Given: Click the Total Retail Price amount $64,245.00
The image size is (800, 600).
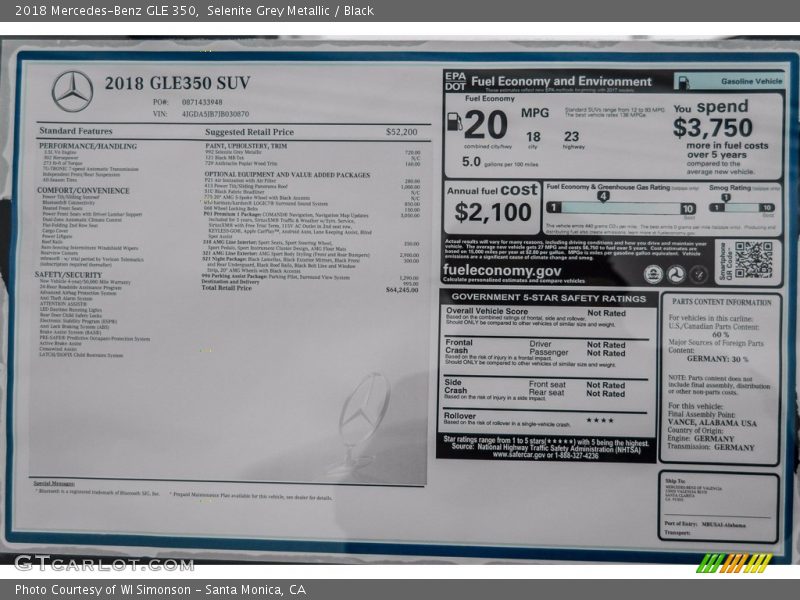Looking at the screenshot, I should 402,290.
